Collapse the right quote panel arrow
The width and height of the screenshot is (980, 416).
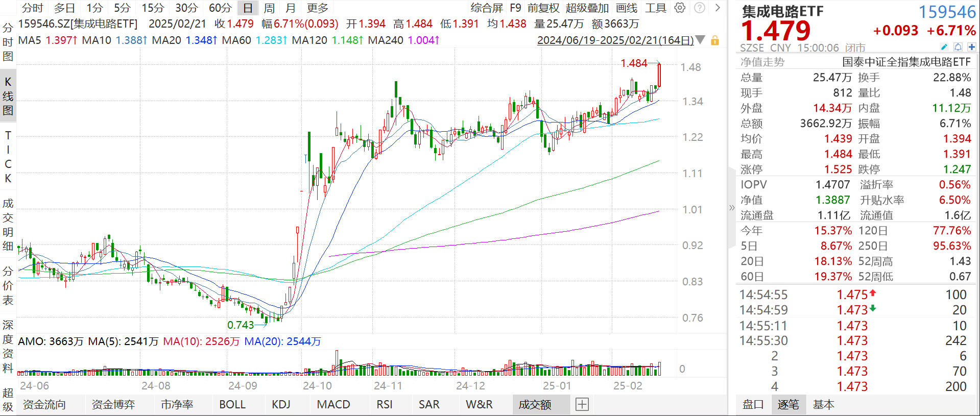[x=731, y=207]
